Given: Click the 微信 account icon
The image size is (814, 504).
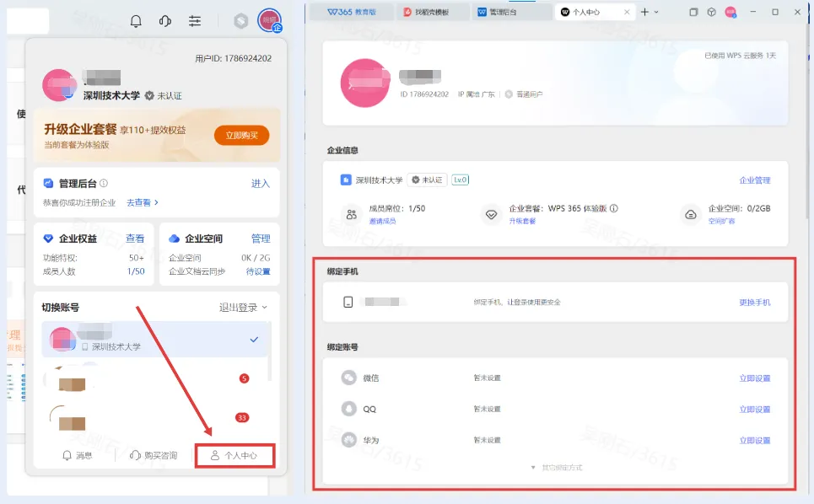Looking at the screenshot, I should (349, 378).
